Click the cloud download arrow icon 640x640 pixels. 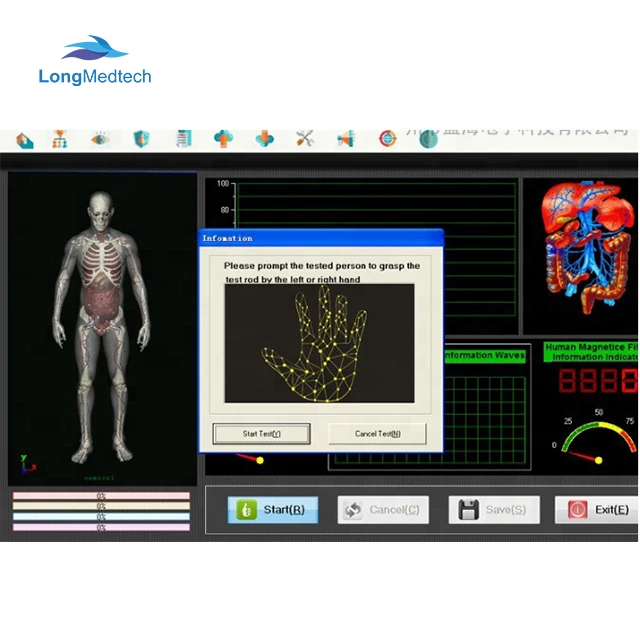pos(264,139)
